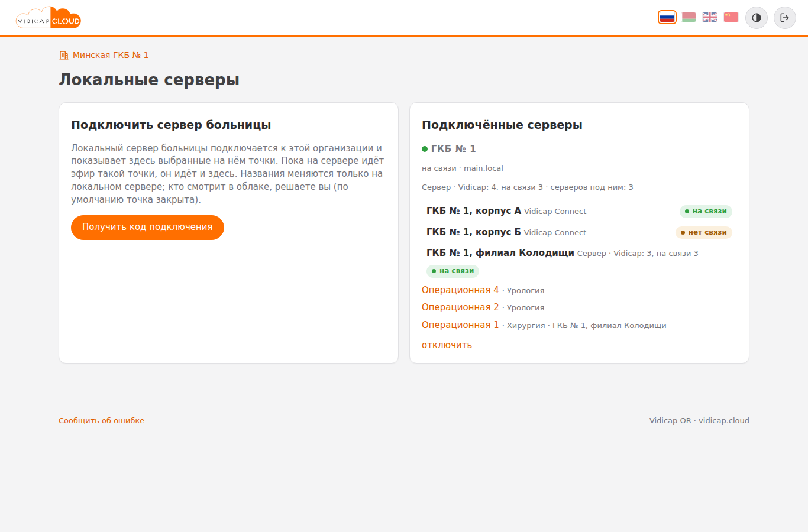Select ГКБ № 1, филиал Колодищи row
The width and height of the screenshot is (808, 532).
[579, 262]
